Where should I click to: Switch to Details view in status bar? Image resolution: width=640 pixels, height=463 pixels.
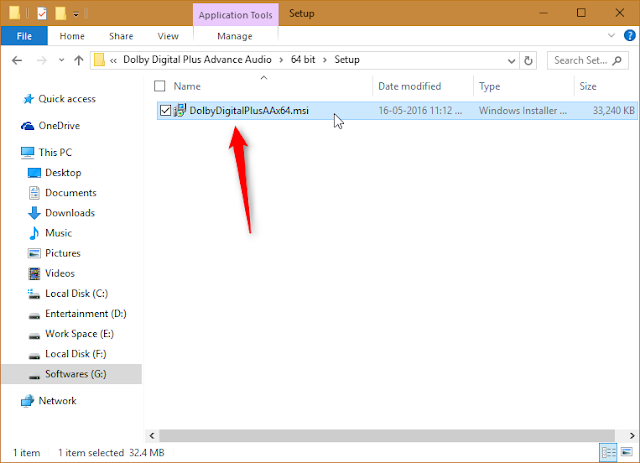608,452
